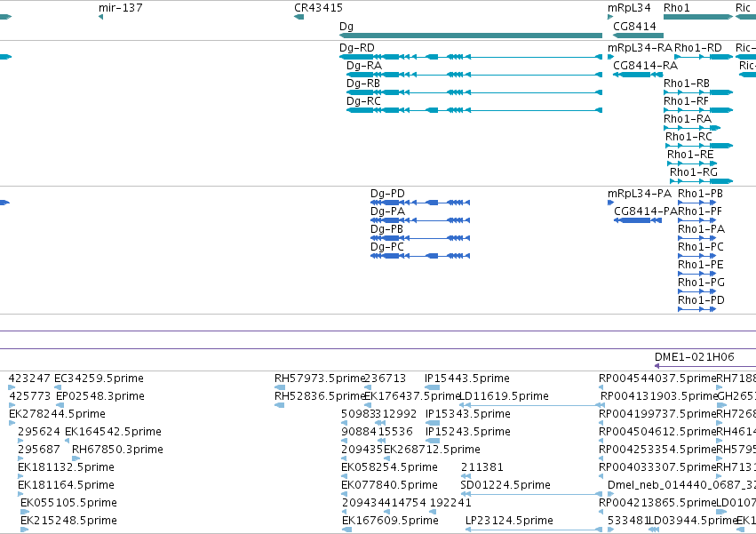Open the 295687 EST label
Screen dimensions: 756x534
coord(39,450)
